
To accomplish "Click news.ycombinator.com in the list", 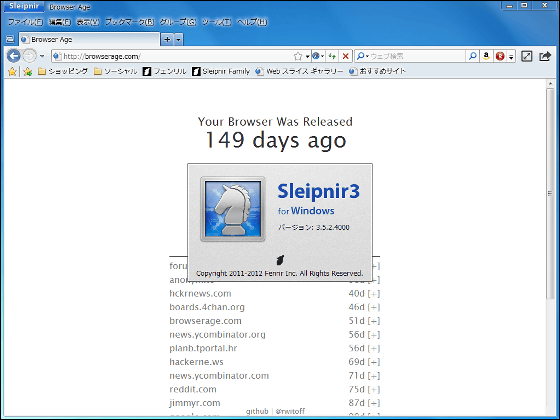I will [x=219, y=376].
